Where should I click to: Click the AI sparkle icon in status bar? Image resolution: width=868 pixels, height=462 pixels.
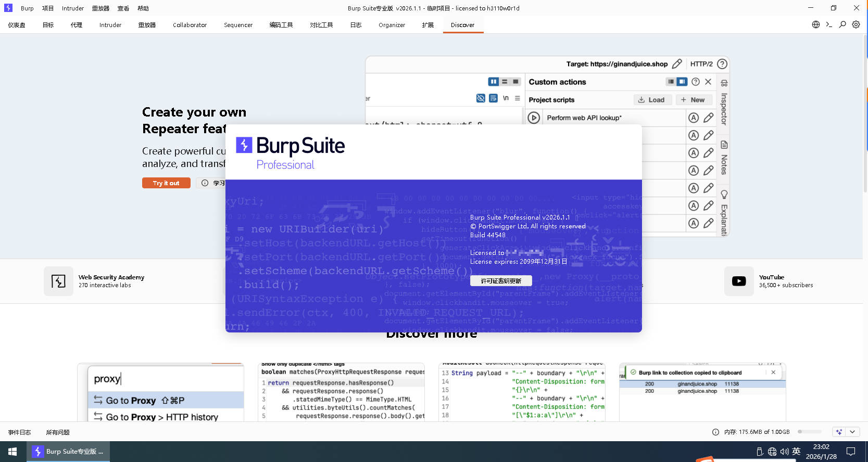click(839, 432)
